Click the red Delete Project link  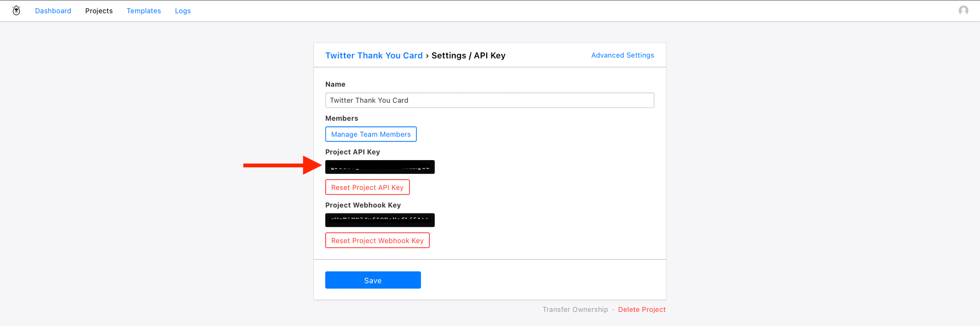point(642,309)
